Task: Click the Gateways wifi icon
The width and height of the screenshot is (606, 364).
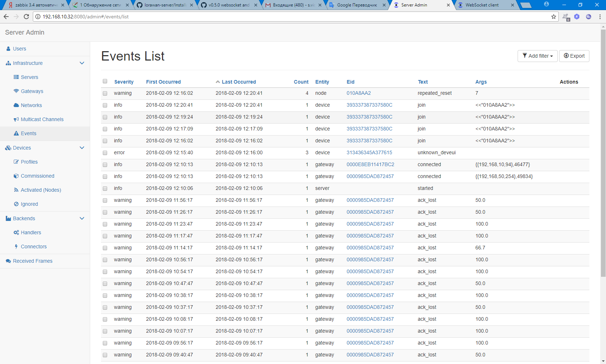Action: pos(16,91)
